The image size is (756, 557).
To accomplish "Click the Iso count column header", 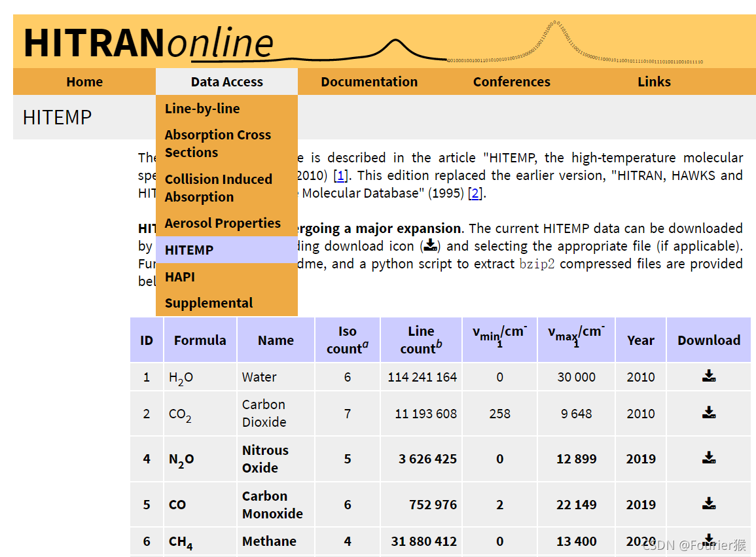I will click(348, 340).
